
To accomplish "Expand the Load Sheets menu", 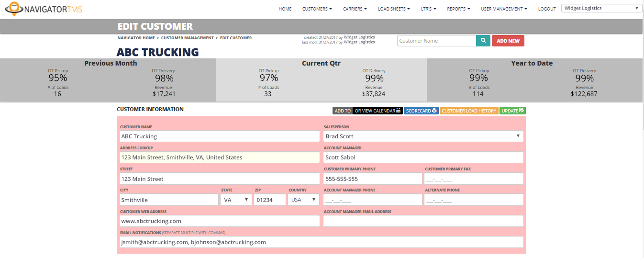I will pos(393,9).
